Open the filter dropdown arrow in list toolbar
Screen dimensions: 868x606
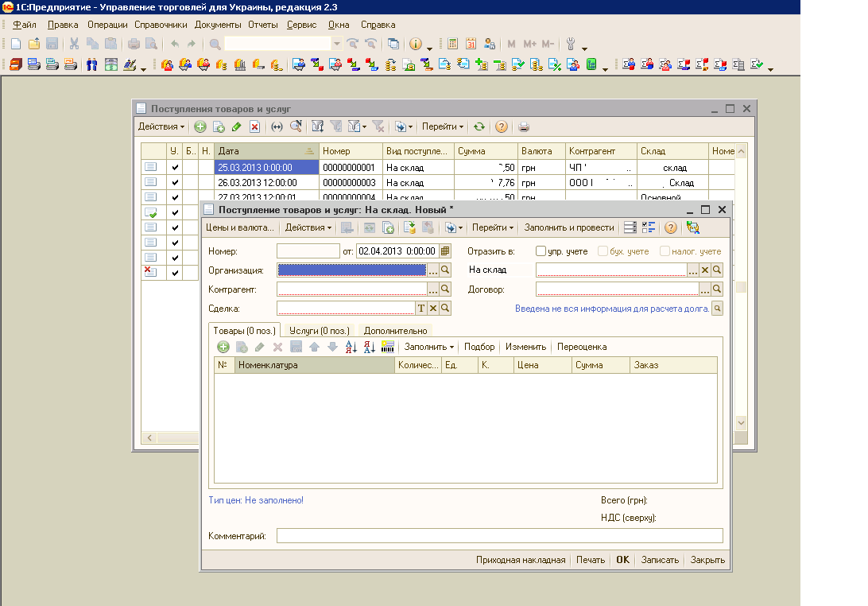click(x=364, y=127)
